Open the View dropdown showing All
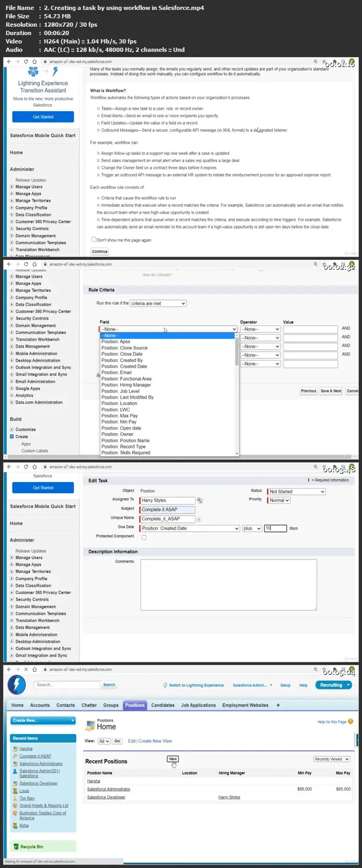 [104, 741]
